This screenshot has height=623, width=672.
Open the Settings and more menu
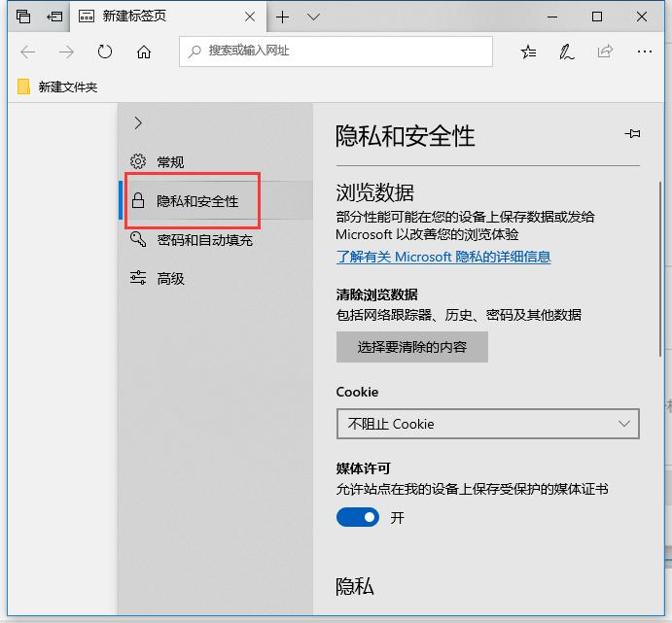click(x=645, y=52)
